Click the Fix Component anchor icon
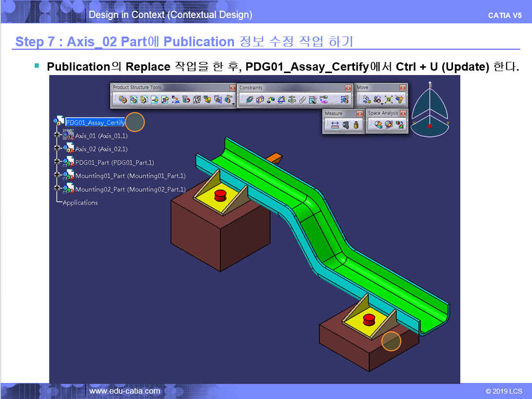Screen dimensions: 532x399 (x=292, y=100)
